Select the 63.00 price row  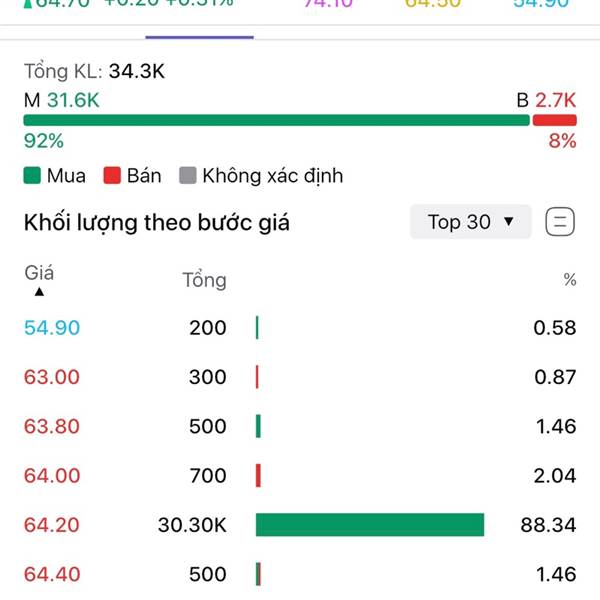[300, 377]
